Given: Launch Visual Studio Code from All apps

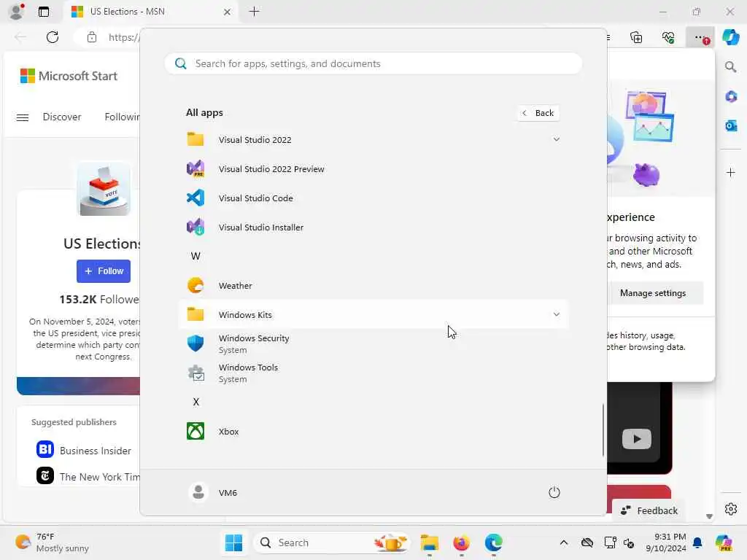Looking at the screenshot, I should point(374,198).
